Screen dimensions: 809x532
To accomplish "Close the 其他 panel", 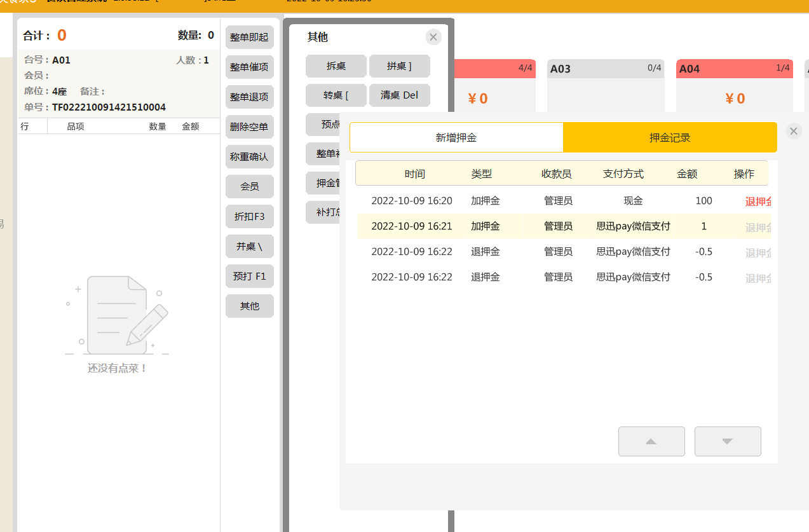I will (433, 38).
